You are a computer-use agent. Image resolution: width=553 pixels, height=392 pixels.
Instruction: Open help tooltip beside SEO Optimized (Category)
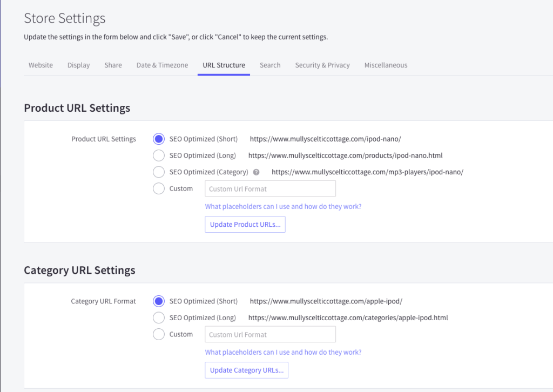[x=257, y=172]
